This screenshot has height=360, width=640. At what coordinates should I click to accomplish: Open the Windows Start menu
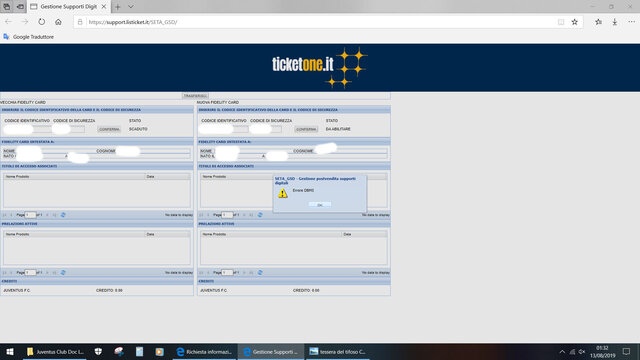pyautogui.click(x=10, y=351)
